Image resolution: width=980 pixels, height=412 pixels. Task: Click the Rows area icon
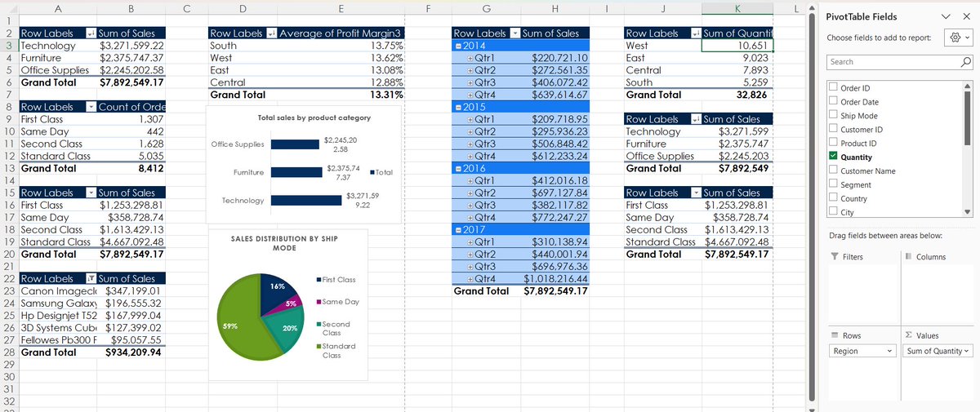[x=833, y=336]
